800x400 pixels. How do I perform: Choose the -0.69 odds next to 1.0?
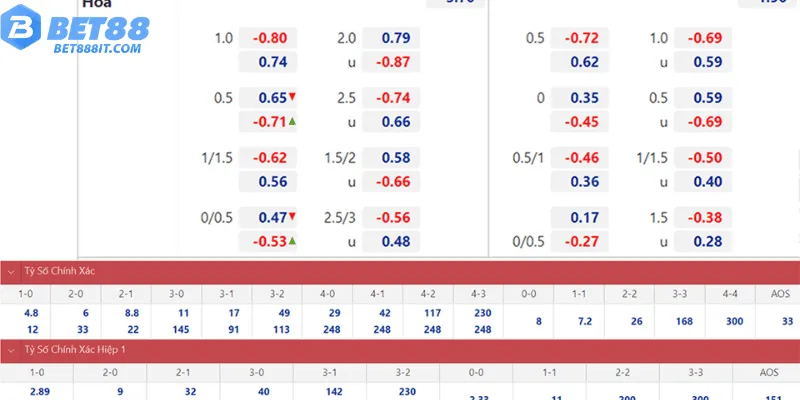pyautogui.click(x=703, y=38)
